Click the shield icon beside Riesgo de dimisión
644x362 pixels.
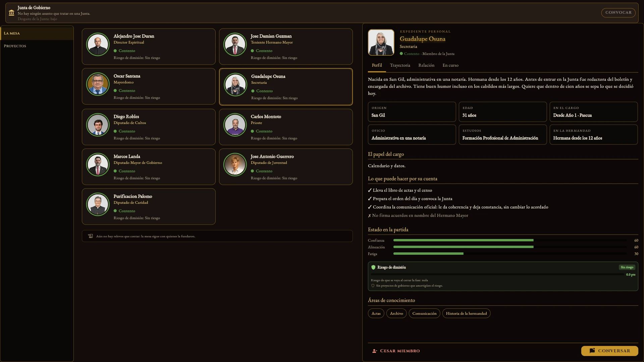pos(373,267)
